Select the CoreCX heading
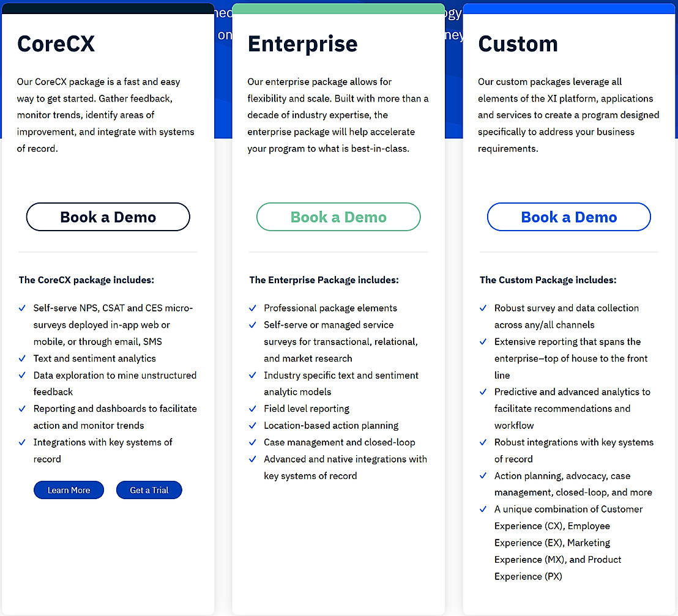Image resolution: width=678 pixels, height=616 pixels. click(x=56, y=43)
